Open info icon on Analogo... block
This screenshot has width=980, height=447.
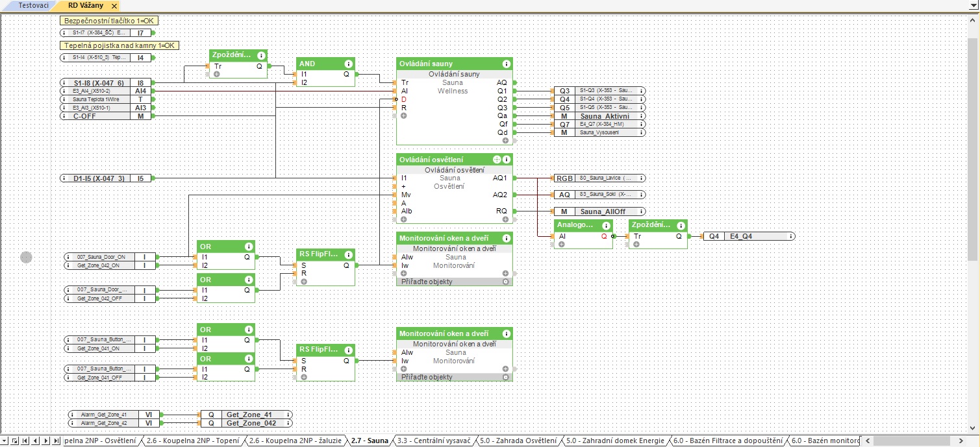(607, 225)
